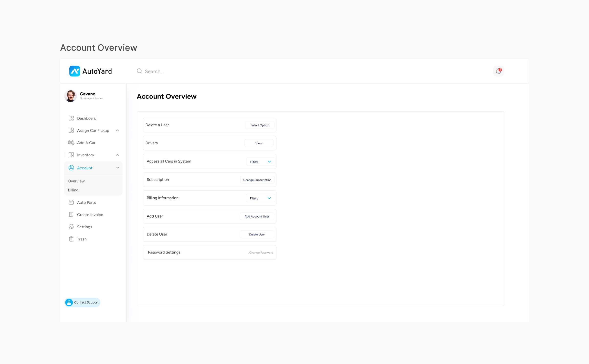Viewport: 589px width, 364px height.
Task: Click Change Subscription button
Action: coord(257,180)
